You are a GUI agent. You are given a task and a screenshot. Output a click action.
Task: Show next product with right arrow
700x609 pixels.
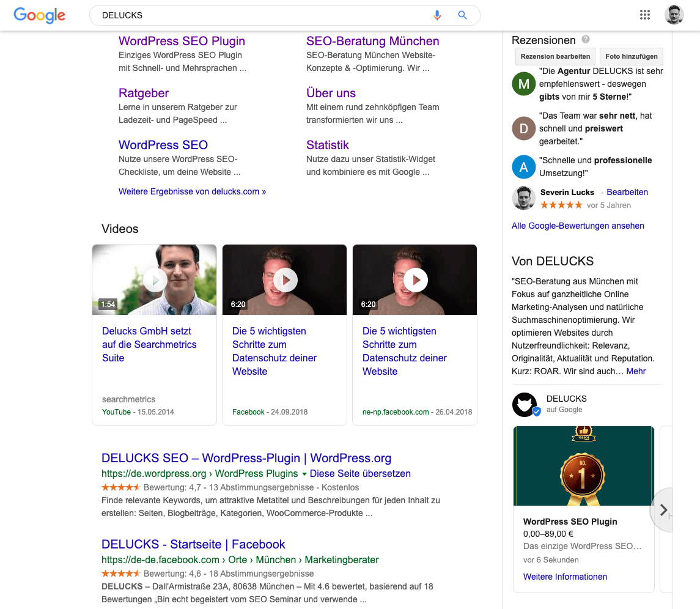point(663,510)
